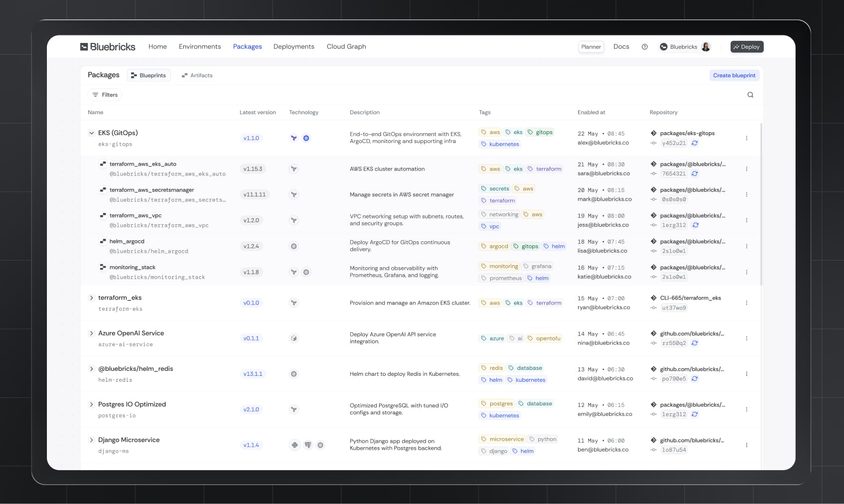Click the Create blueprint button
Screen dimensions: 844x504
click(734, 75)
